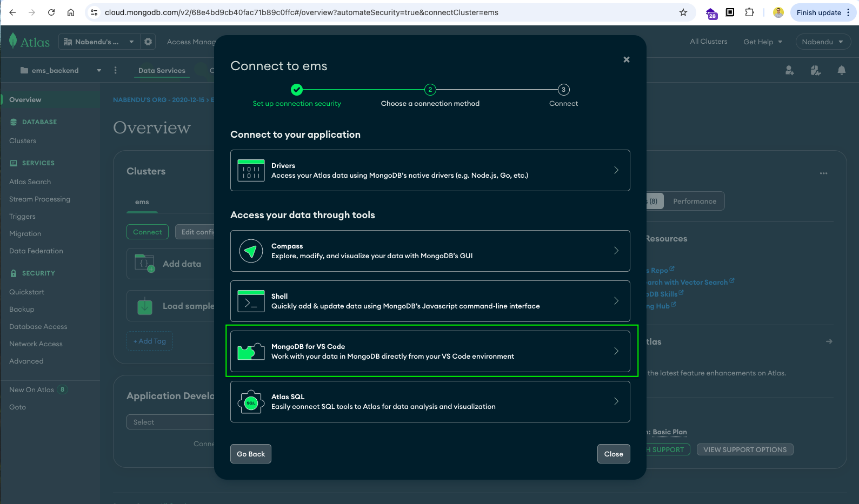
Task: Open Data Federation in sidebar
Action: coord(36,251)
